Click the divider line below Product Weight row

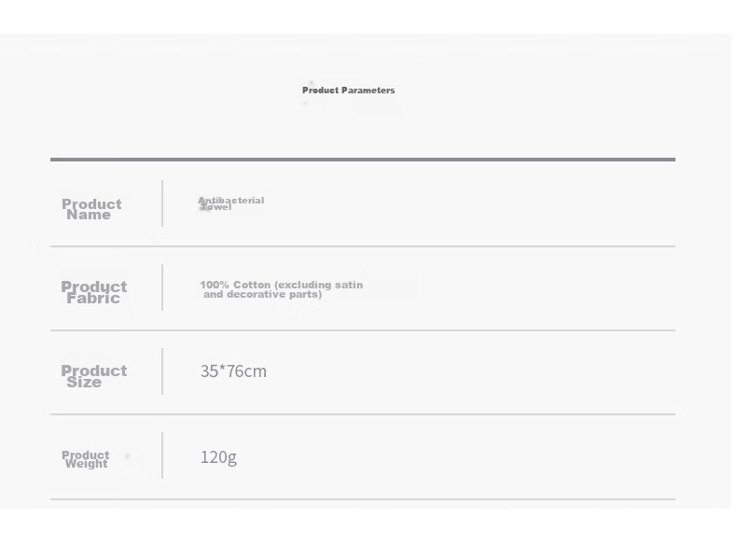pyautogui.click(x=363, y=499)
